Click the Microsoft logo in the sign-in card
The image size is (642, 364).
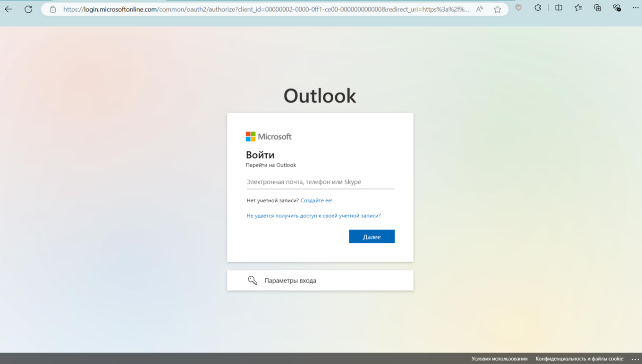click(269, 137)
